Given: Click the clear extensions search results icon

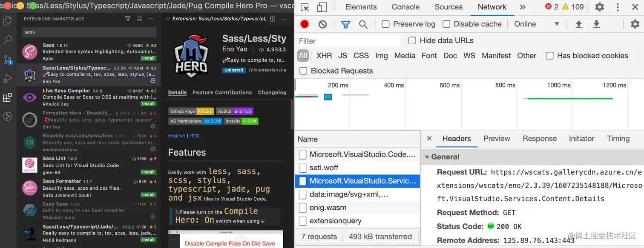Looking at the screenshot, I should click(x=139, y=19).
